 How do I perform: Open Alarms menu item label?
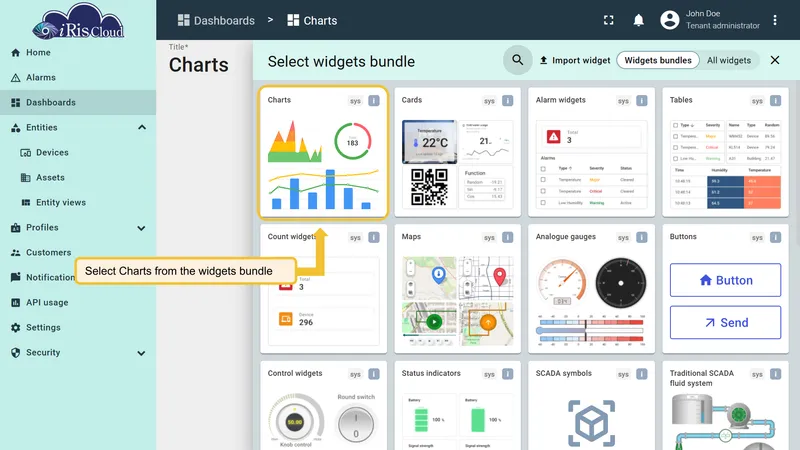[x=41, y=78]
